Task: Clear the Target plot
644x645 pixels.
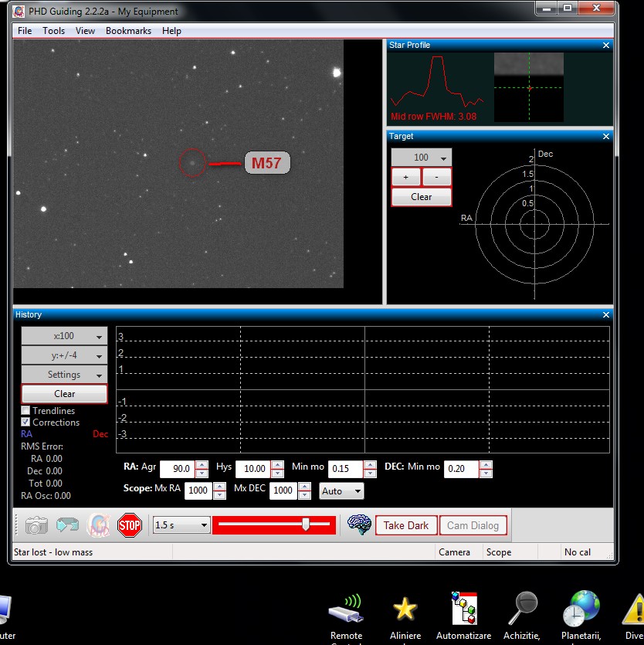Action: point(421,197)
